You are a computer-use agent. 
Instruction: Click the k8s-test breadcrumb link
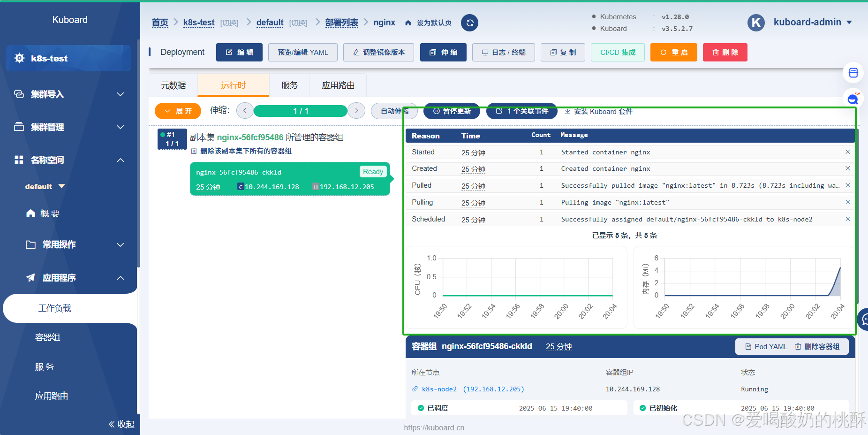199,23
